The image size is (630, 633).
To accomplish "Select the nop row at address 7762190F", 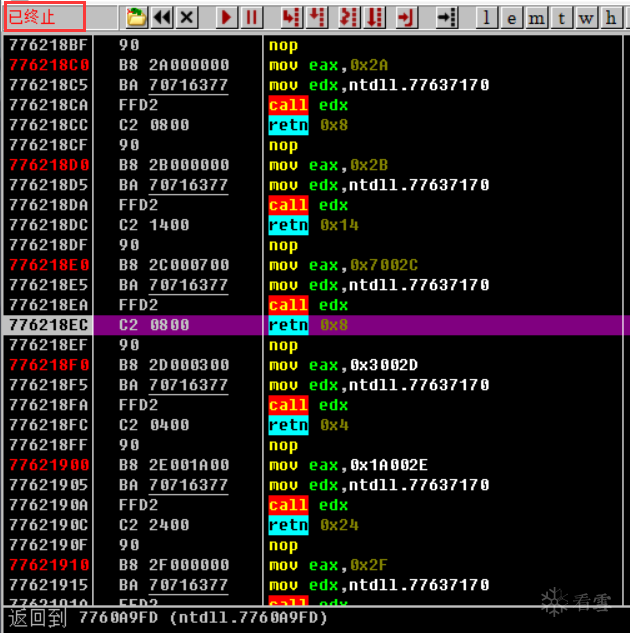I will (x=315, y=545).
